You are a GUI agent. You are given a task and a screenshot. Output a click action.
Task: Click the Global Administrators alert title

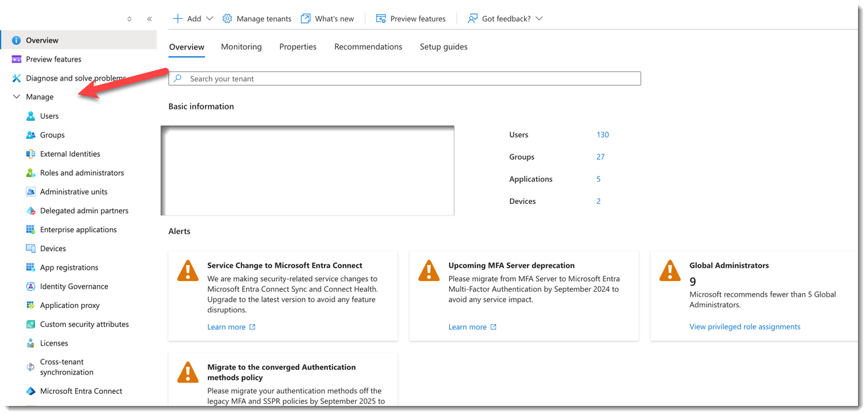click(x=729, y=266)
